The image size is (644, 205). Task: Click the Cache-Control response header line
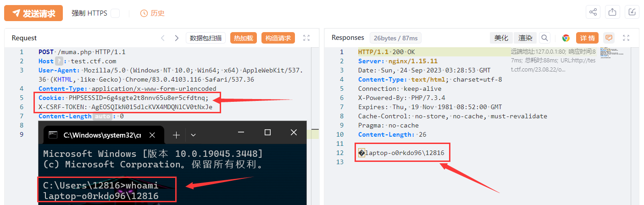coord(453,116)
